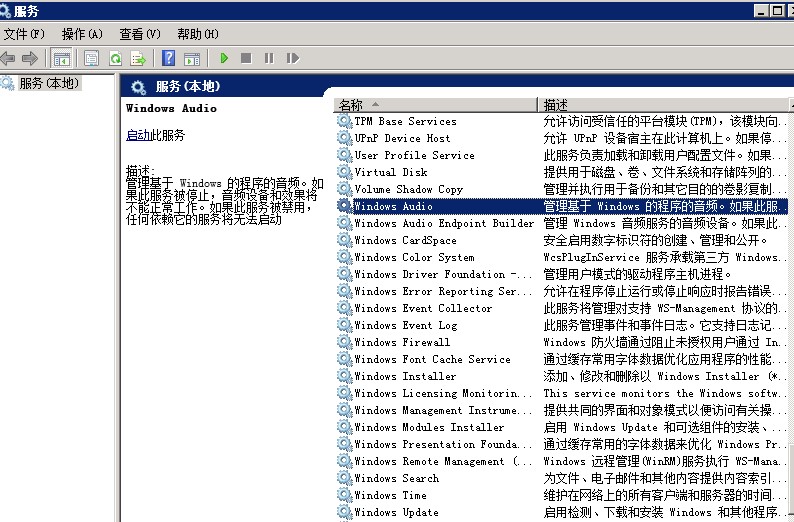Click the Refresh toolbar icon
Image resolution: width=794 pixels, height=522 pixels.
[115, 58]
